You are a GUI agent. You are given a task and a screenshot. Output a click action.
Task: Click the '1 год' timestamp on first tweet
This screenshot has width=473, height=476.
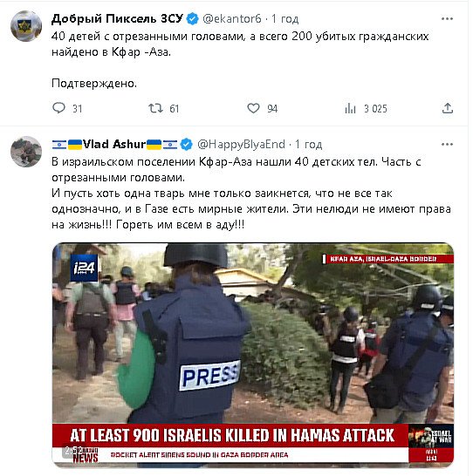285,19
